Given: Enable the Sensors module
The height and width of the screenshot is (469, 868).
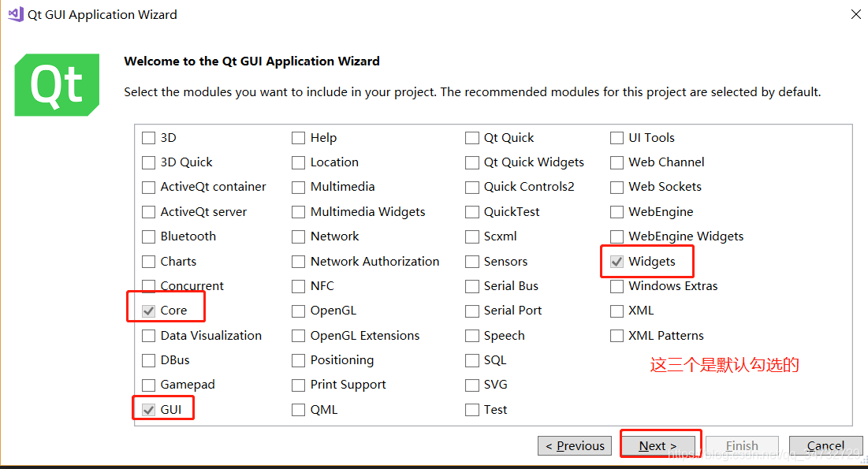Looking at the screenshot, I should (472, 262).
